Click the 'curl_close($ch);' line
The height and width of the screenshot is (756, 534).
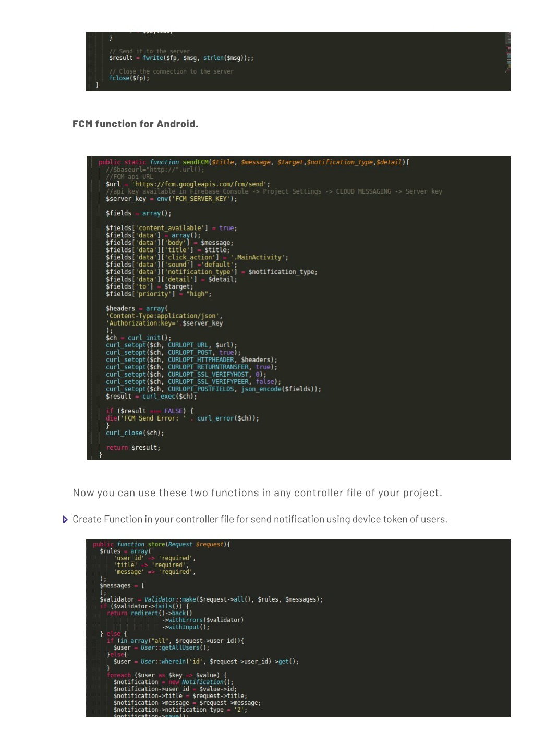tap(135, 433)
